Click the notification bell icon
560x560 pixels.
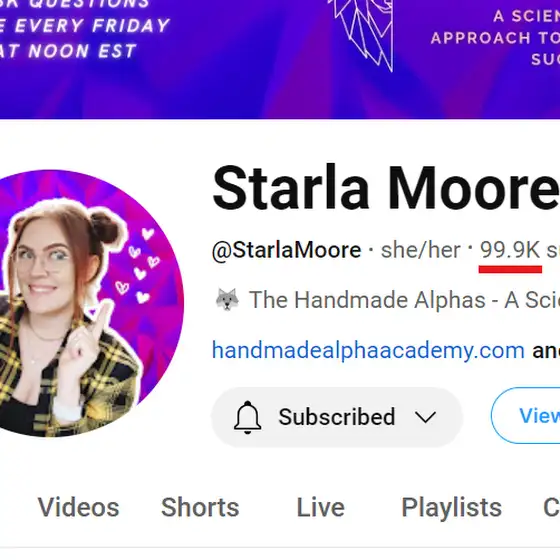click(248, 417)
